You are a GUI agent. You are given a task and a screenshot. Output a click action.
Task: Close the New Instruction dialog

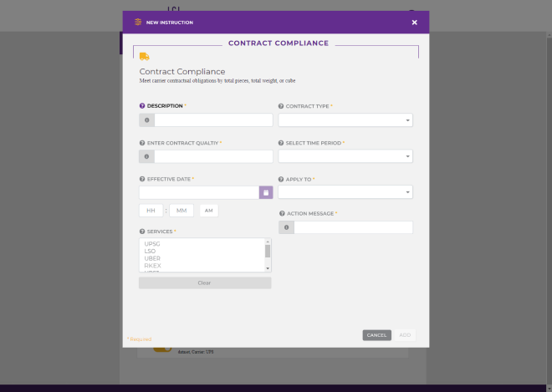click(414, 23)
